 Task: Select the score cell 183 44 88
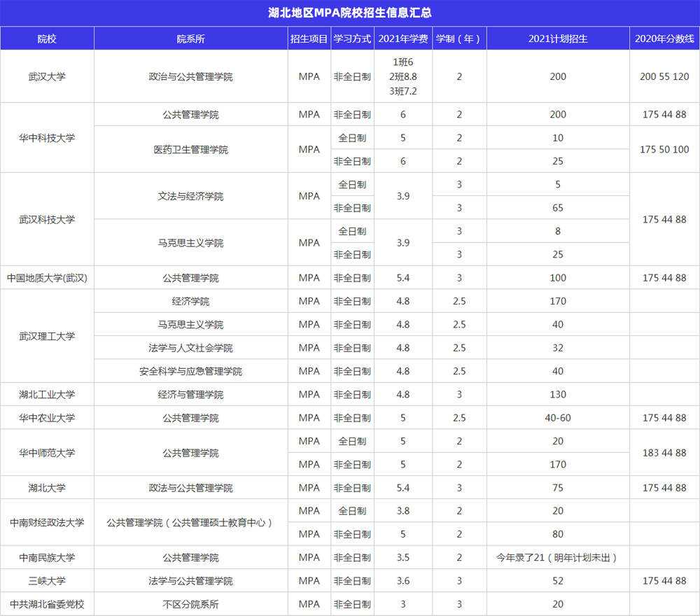point(664,453)
